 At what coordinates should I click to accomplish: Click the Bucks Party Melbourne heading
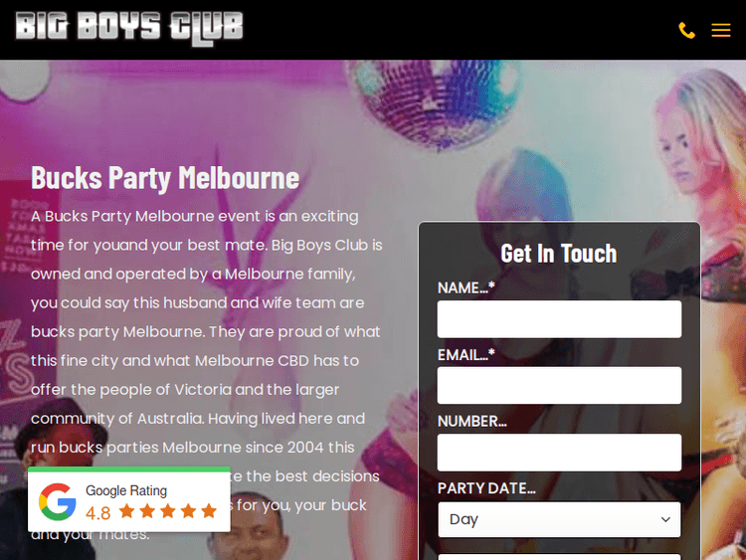[165, 178]
